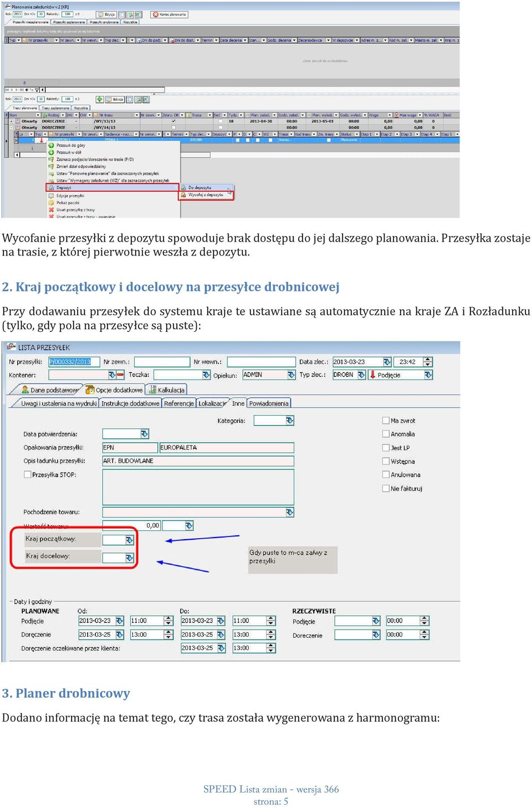Open the Teczka dropdown
This screenshot has height=808, width=532.
[206, 375]
